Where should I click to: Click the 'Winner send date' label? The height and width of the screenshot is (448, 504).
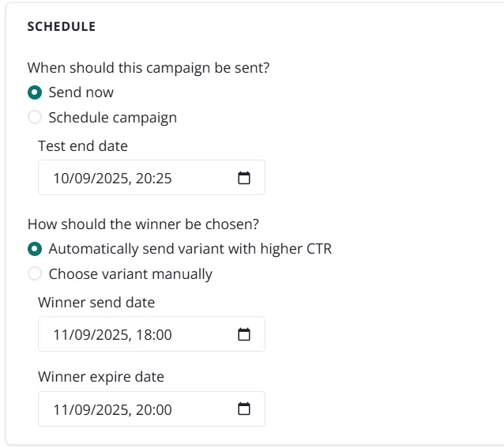click(x=96, y=302)
